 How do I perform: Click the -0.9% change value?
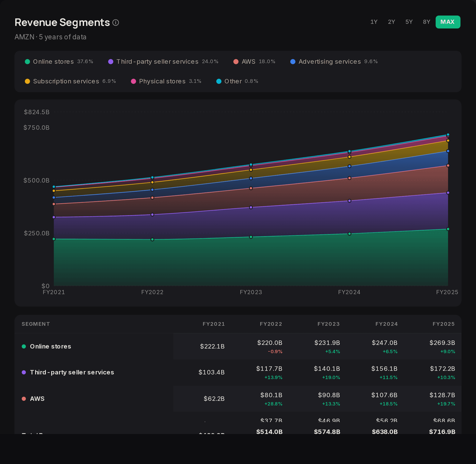275,352
